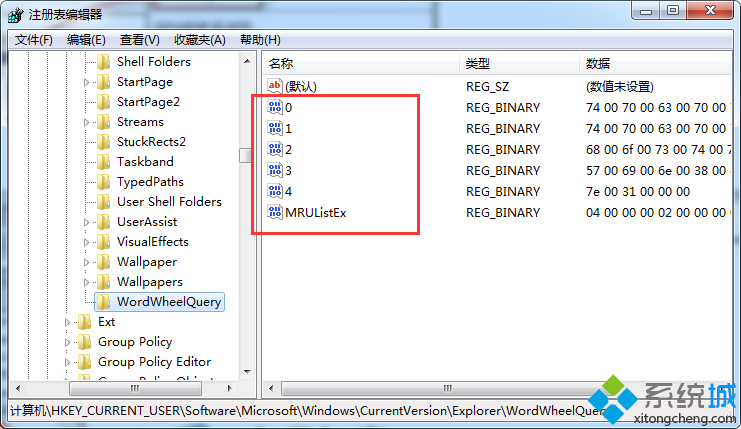
Task: Click the Ext folder icon
Action: (x=84, y=322)
